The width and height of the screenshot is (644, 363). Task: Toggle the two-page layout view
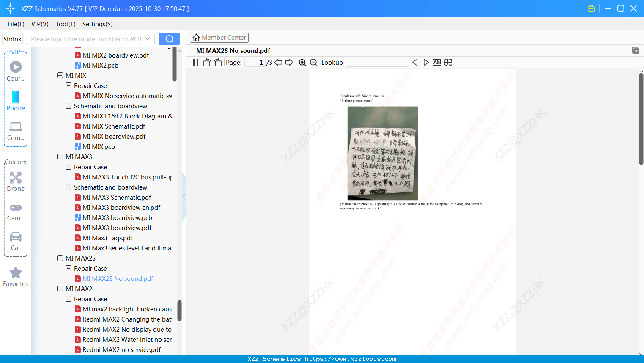(x=194, y=63)
